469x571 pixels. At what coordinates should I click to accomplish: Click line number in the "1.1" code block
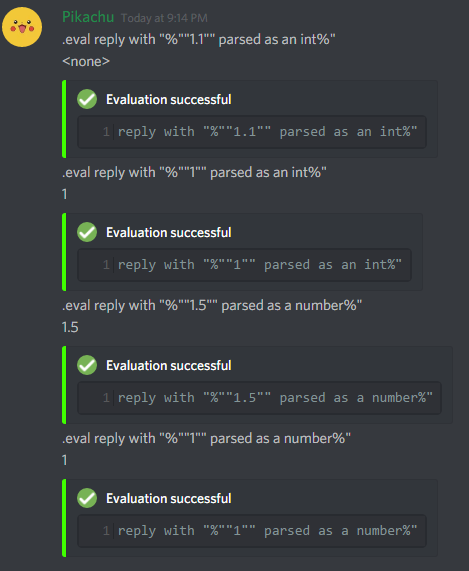coord(106,132)
